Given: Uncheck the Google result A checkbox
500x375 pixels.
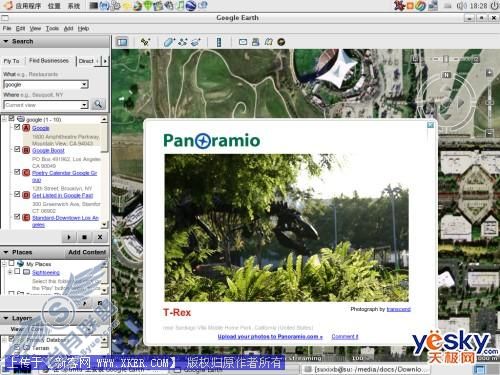Looking at the screenshot, I should pos(17,127).
